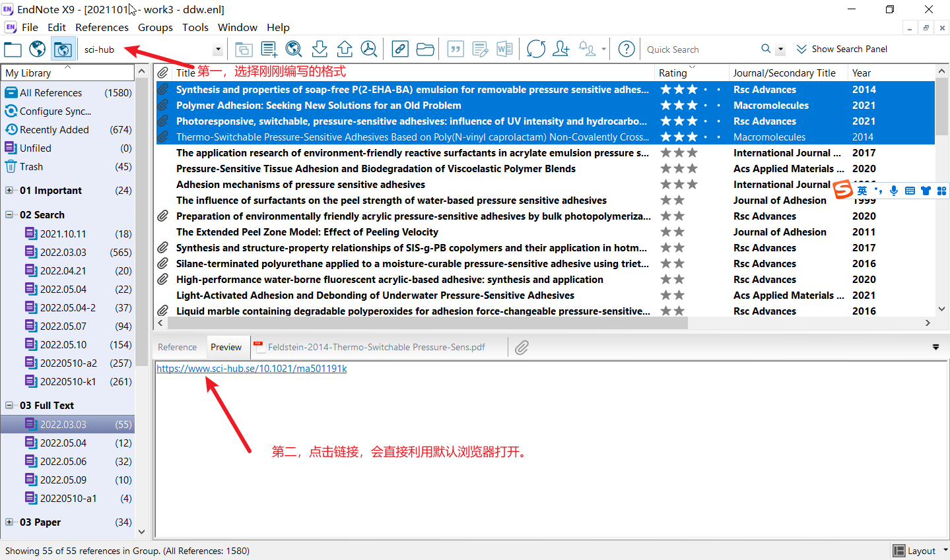Click Show Search Panel button
950x560 pixels.
coord(842,49)
